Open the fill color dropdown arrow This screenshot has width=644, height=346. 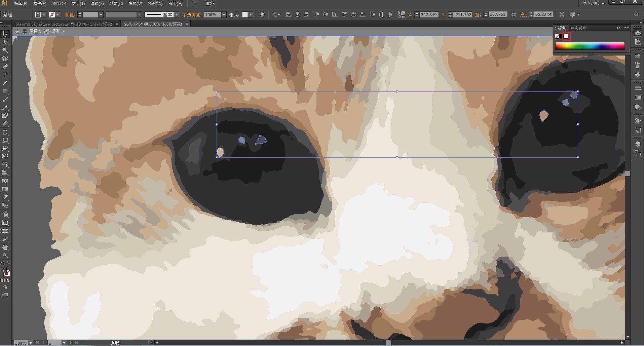[44, 14]
